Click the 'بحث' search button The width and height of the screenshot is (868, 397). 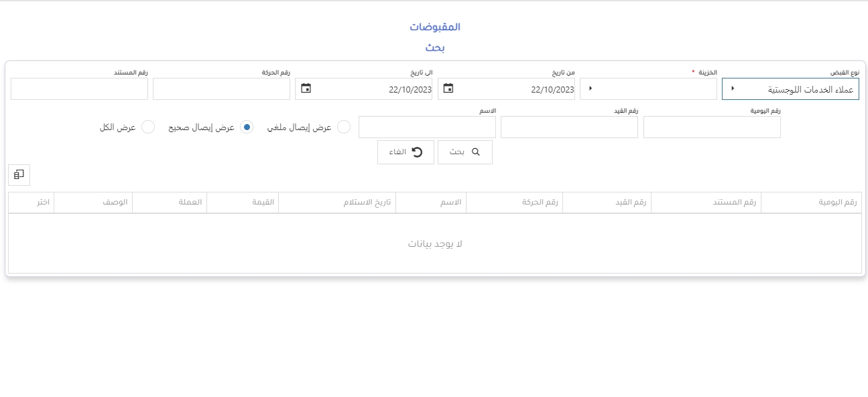(465, 152)
